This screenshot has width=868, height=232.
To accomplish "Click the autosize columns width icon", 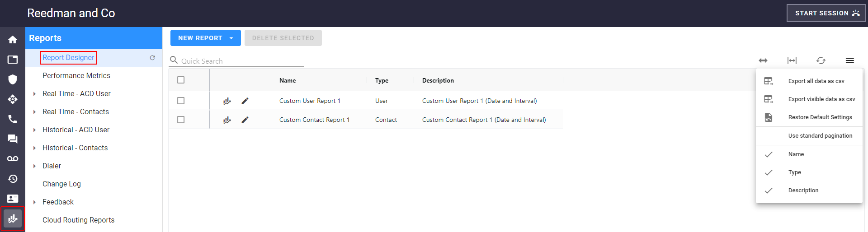I will (792, 60).
